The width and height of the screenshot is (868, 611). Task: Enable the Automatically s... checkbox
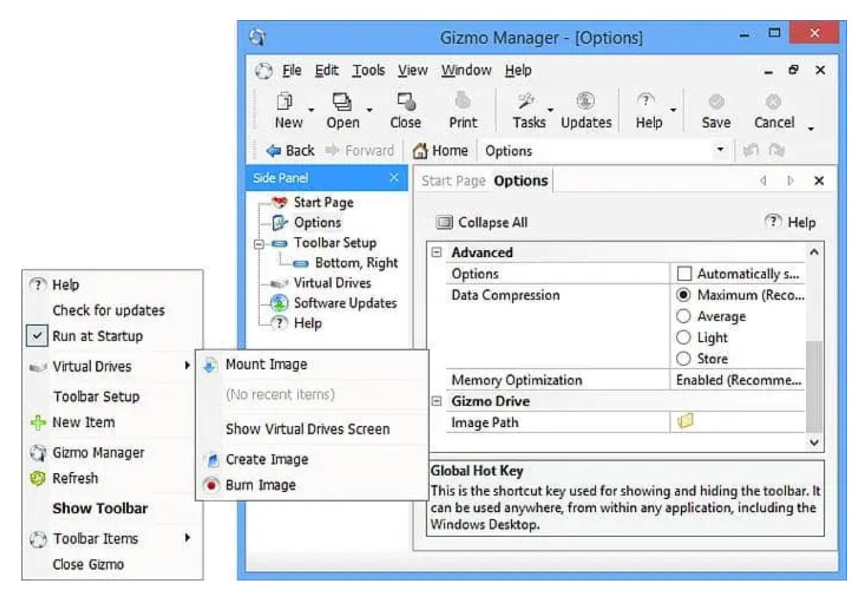(x=684, y=274)
